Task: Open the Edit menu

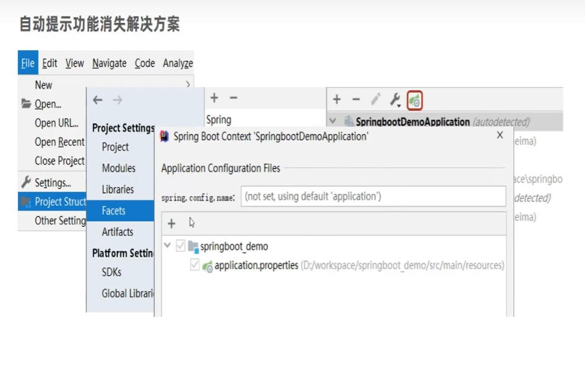Action: 49,63
